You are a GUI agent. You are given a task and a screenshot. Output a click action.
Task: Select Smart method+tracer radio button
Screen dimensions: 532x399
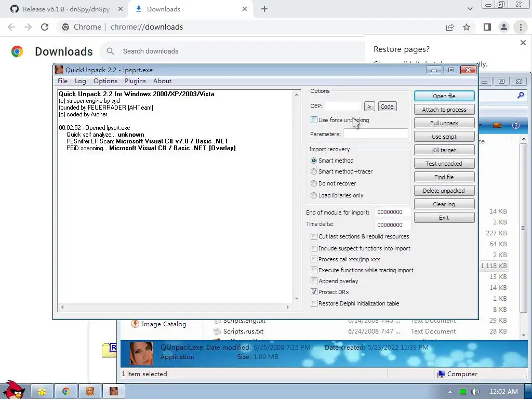pyautogui.click(x=314, y=171)
